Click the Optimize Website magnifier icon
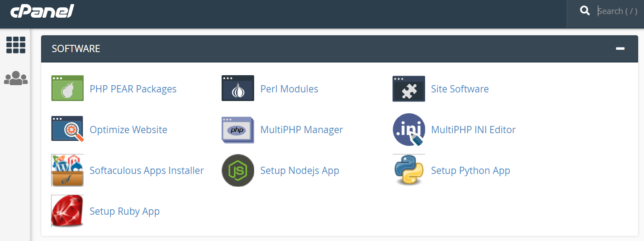Image resolution: width=644 pixels, height=241 pixels. (67, 129)
